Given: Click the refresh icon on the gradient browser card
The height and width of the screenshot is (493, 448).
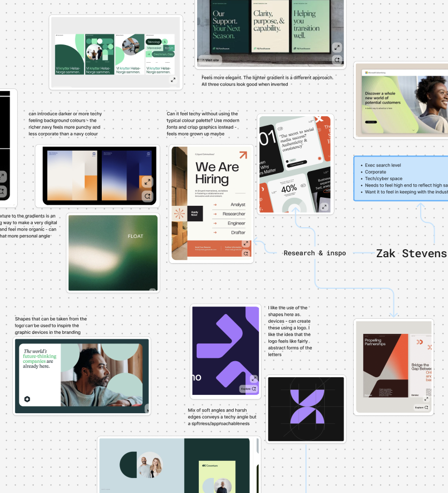Looking at the screenshot, I should click(x=147, y=197).
